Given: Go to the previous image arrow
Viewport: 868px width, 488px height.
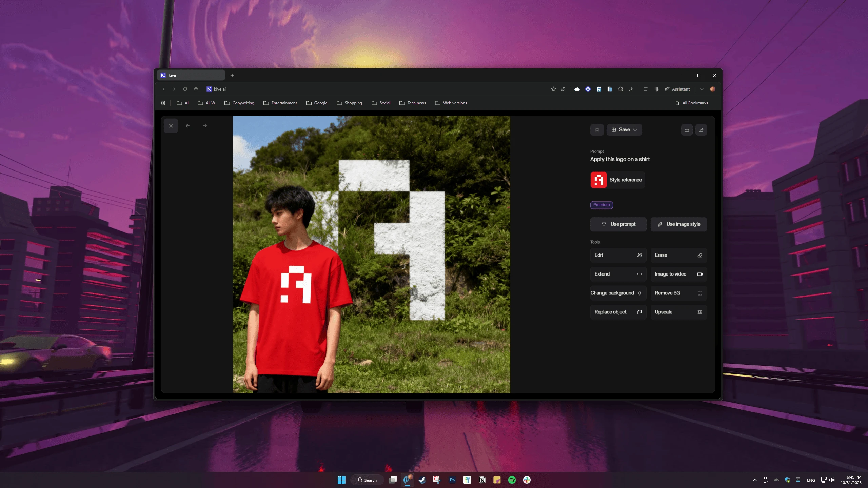Looking at the screenshot, I should tap(188, 126).
